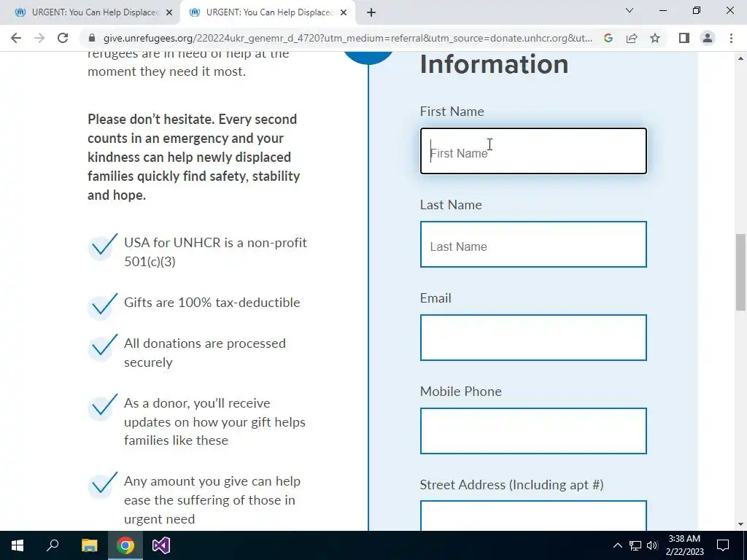Open the volume tray icon
747x560 pixels.
tap(653, 545)
